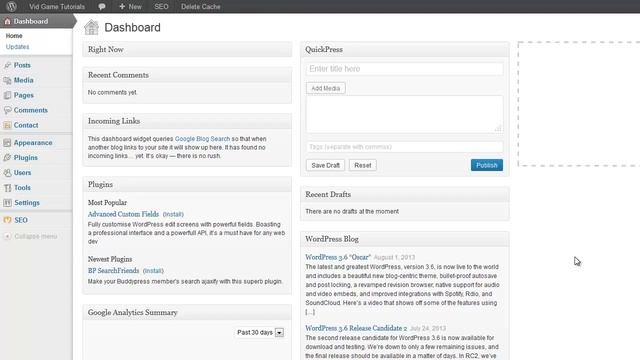Viewport: 640px width, 360px height.
Task: Click the Media icon in sidebar
Action: [7, 80]
